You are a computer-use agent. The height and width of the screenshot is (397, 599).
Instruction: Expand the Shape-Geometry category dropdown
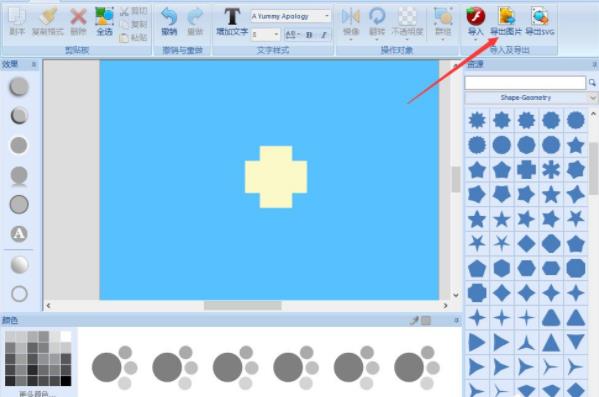click(x=592, y=98)
